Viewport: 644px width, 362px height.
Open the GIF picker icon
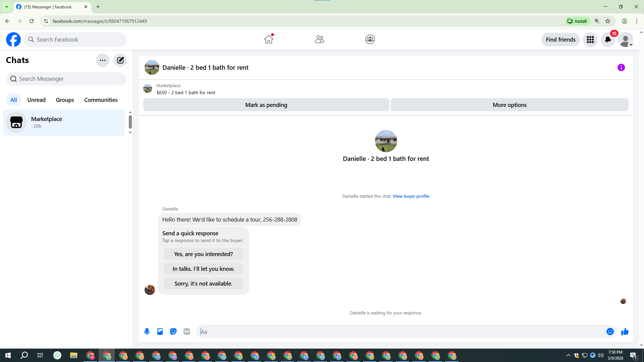187,331
